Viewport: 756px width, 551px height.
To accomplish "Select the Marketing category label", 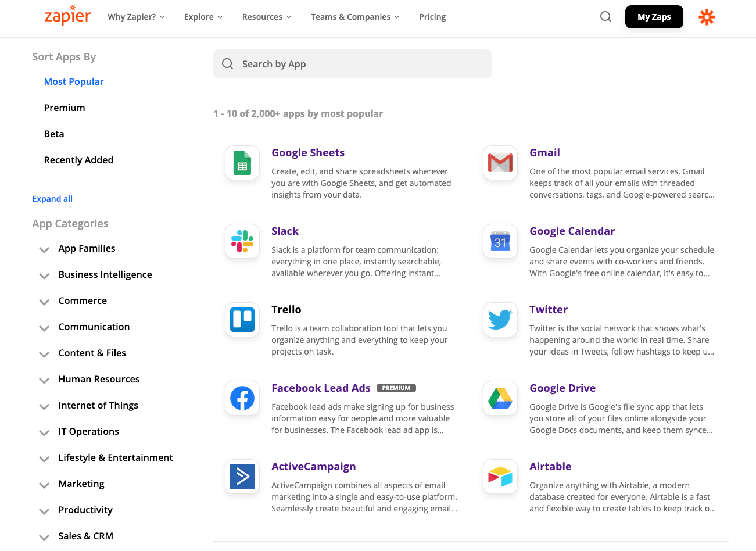I will 81,484.
